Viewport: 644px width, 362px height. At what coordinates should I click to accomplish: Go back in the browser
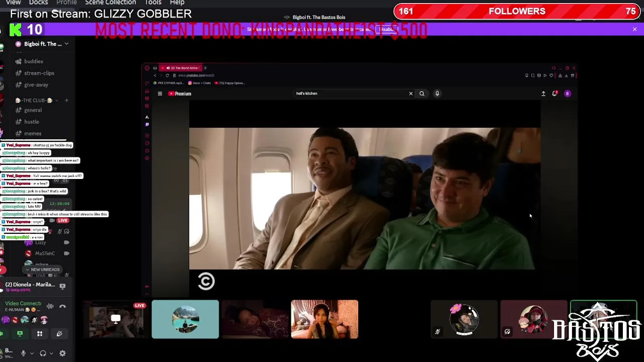(x=155, y=75)
